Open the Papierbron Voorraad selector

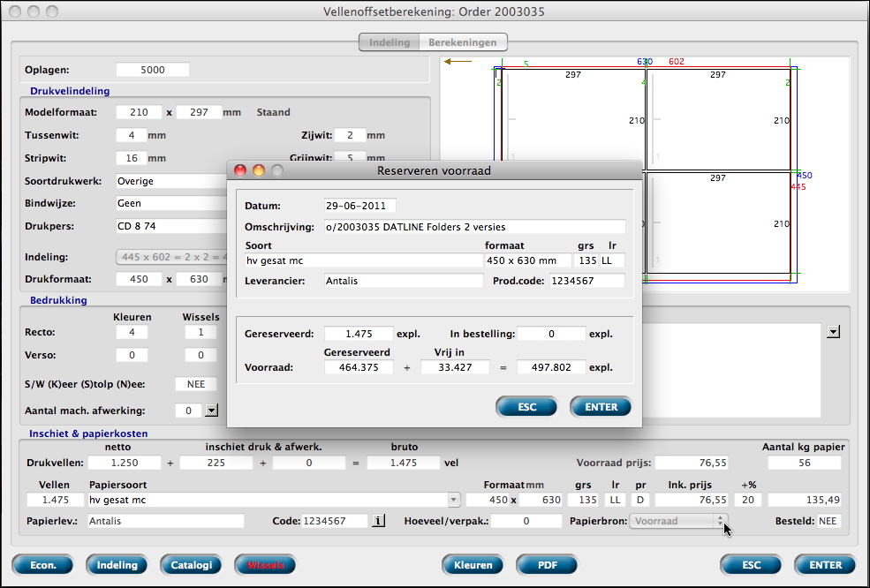(678, 521)
